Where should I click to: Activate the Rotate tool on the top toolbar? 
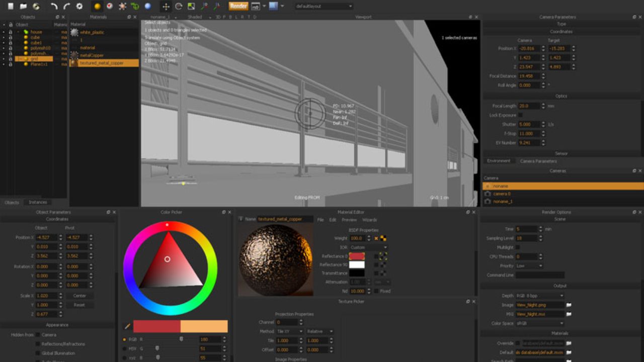pyautogui.click(x=178, y=7)
